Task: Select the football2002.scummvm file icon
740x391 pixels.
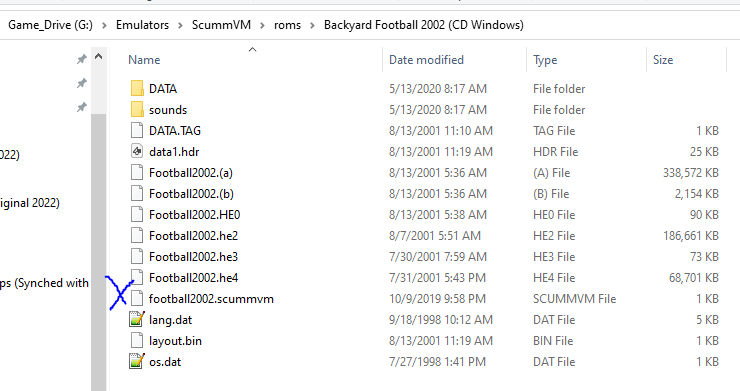Action: pos(137,298)
